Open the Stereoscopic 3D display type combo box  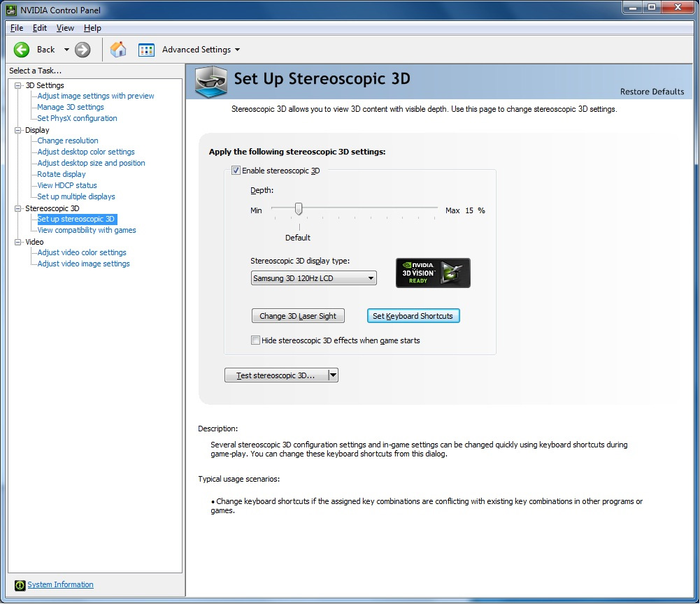coord(313,278)
